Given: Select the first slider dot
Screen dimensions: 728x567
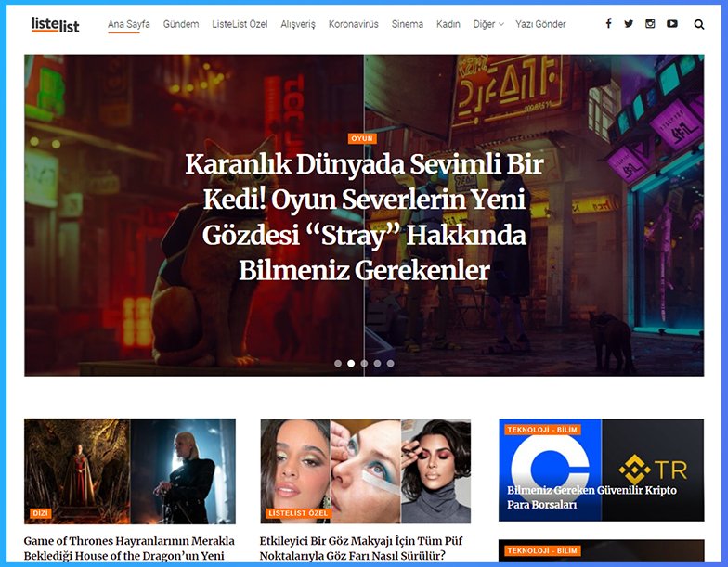Looking at the screenshot, I should [338, 364].
